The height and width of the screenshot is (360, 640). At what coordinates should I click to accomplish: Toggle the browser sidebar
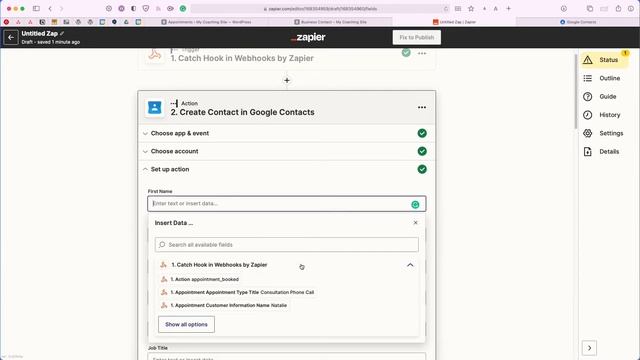36,9
